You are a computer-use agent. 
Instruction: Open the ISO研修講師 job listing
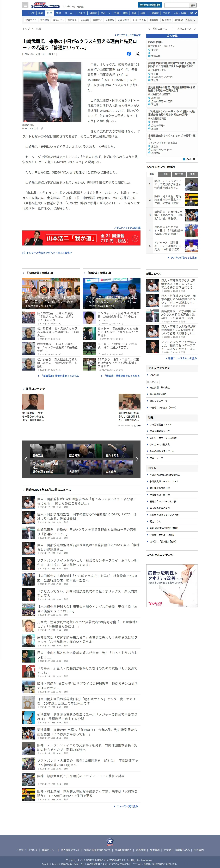click(172, 49)
